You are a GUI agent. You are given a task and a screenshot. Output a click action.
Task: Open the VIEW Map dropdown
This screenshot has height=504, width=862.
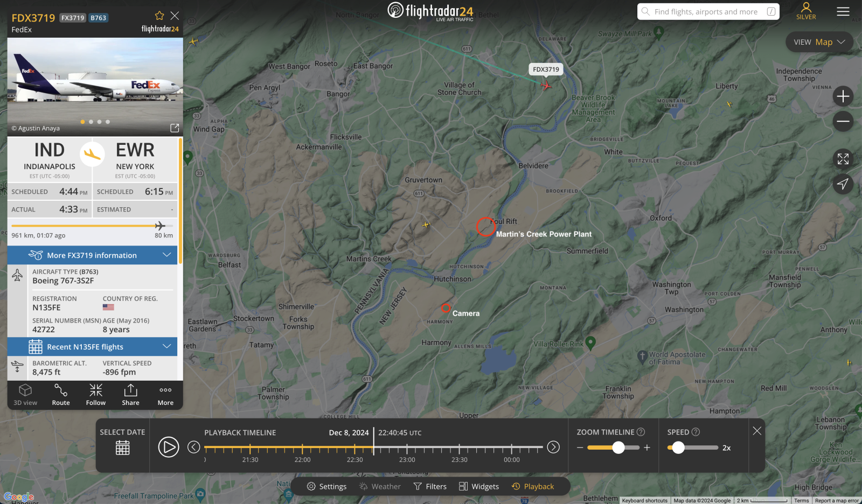click(819, 42)
